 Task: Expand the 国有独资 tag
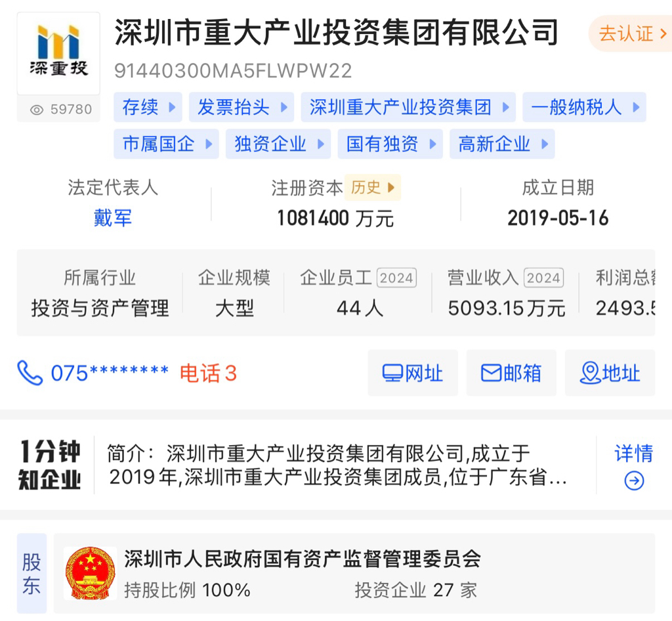pyautogui.click(x=390, y=144)
